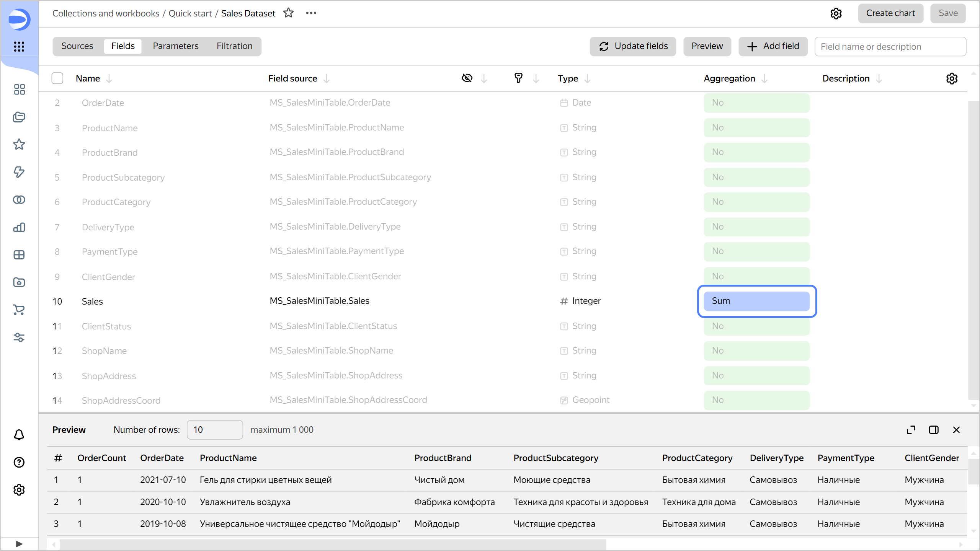This screenshot has height=551, width=980.
Task: Switch to the Sources tab
Action: click(x=77, y=46)
